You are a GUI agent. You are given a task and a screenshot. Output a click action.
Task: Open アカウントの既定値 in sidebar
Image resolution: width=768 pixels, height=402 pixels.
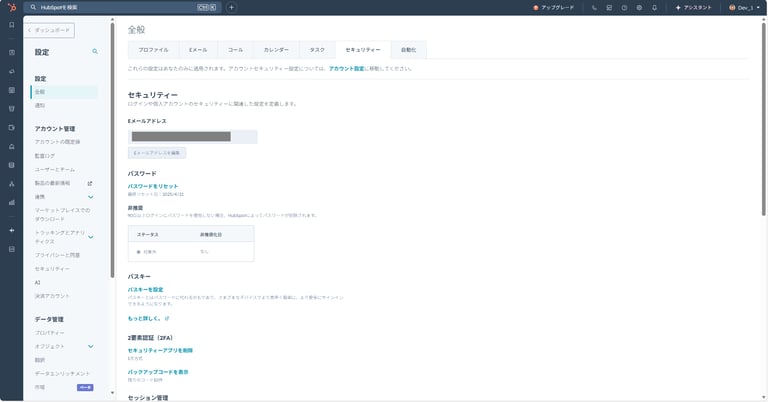[x=57, y=142]
